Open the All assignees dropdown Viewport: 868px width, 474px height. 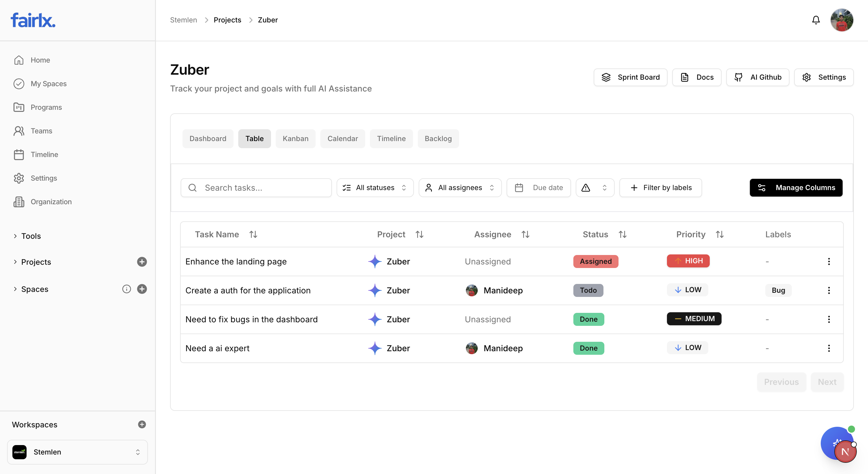[x=460, y=188]
